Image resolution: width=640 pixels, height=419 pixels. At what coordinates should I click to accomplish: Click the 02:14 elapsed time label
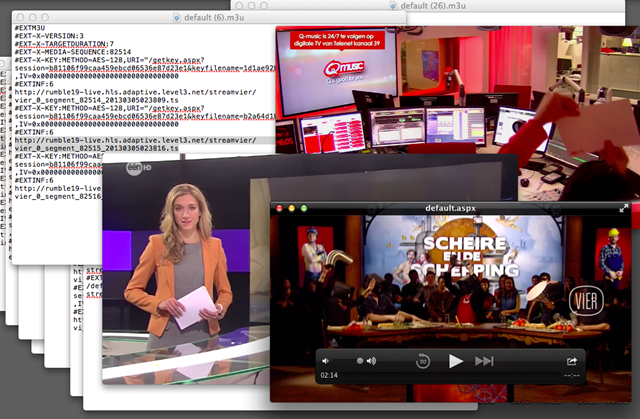point(328,377)
